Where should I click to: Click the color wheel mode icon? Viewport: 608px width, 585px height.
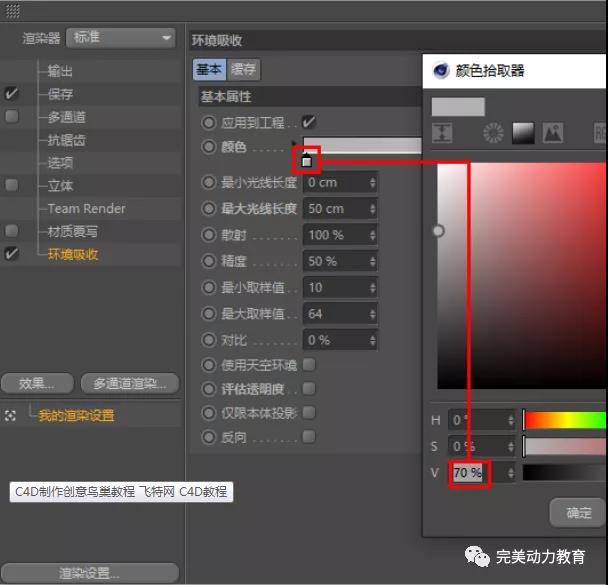[x=493, y=133]
